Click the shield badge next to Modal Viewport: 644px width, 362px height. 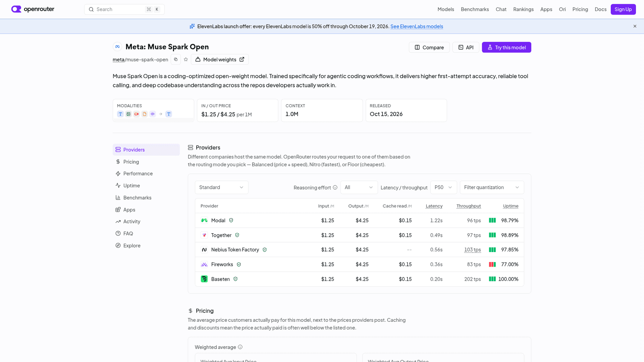pos(231,220)
